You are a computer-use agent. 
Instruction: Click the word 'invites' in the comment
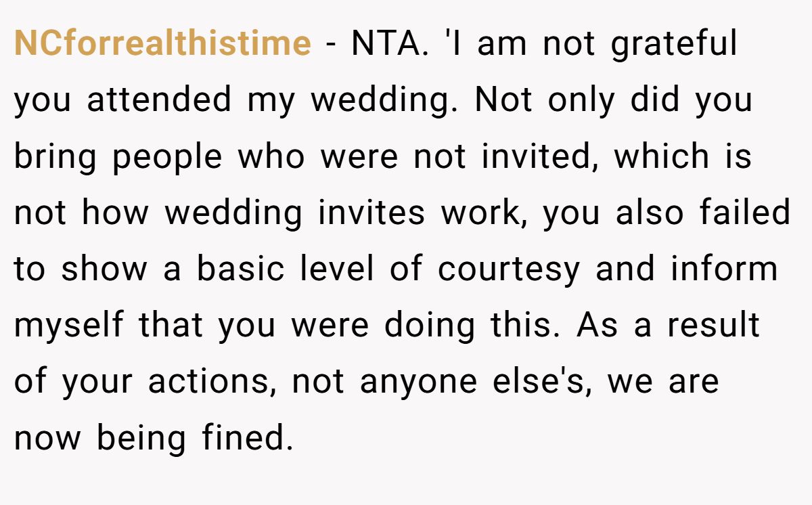pyautogui.click(x=371, y=213)
